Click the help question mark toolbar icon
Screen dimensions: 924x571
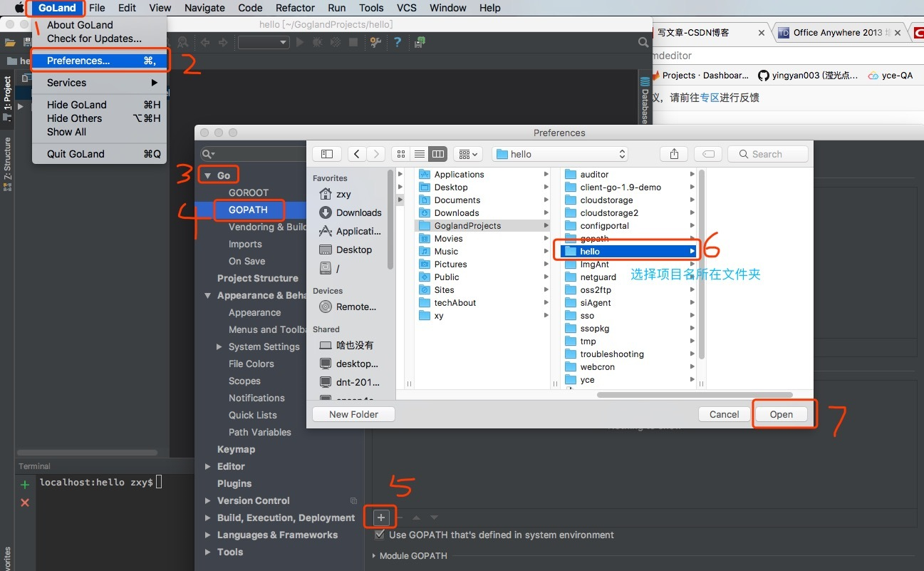coord(398,43)
